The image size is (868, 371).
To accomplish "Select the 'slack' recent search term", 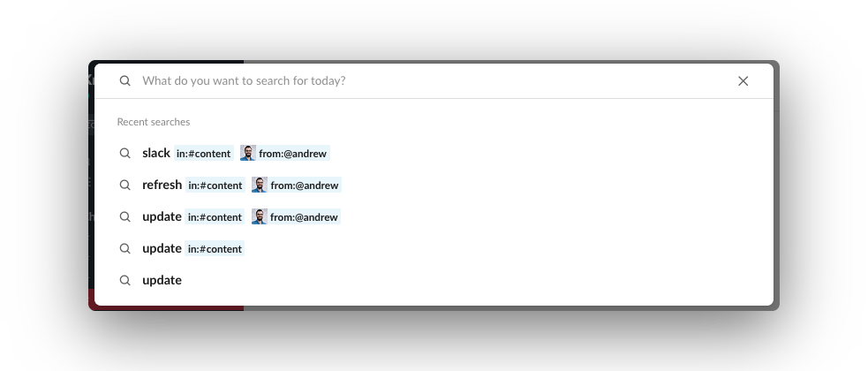I will click(x=156, y=154).
